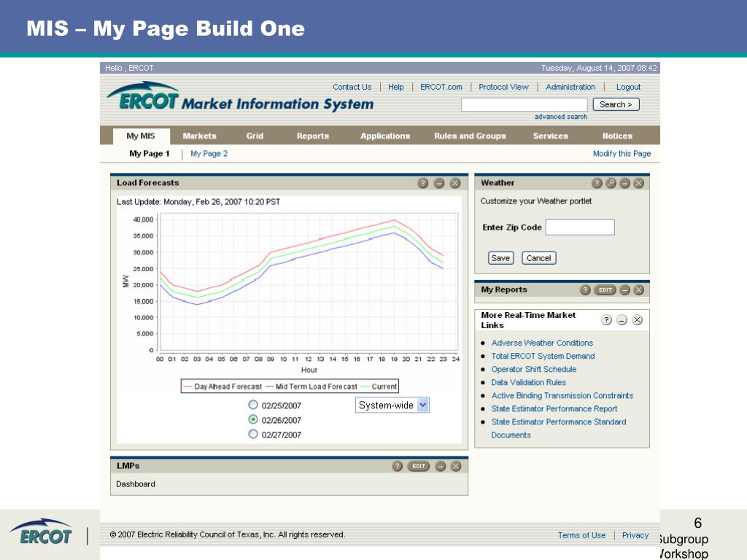
Task: Focus the Enter Zip Code field
Action: [580, 227]
